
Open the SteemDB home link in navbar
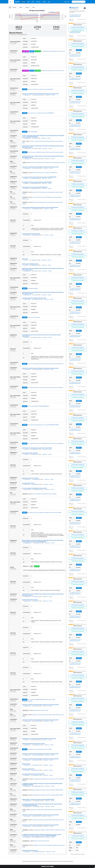point(17,2)
